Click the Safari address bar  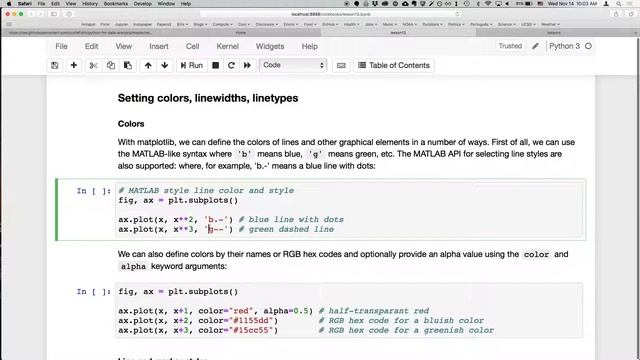click(331, 14)
